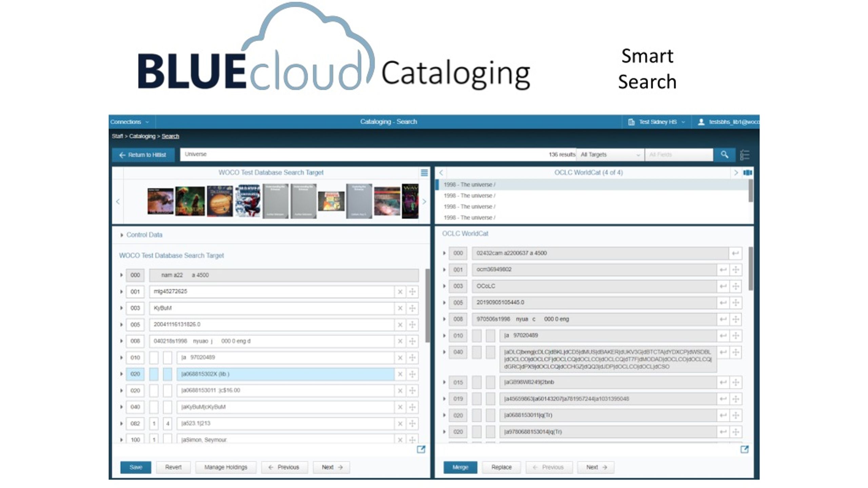Click Return to Hitlist button
Image resolution: width=868 pixels, height=488 pixels.
coord(143,155)
